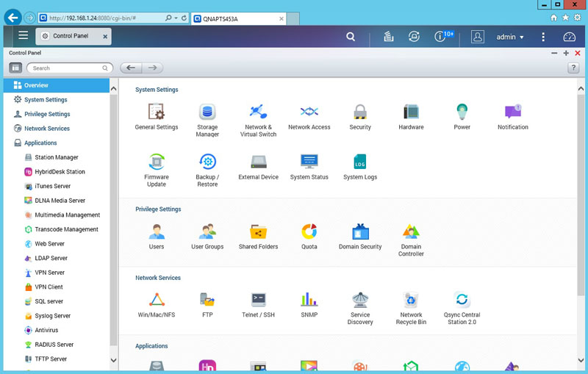This screenshot has height=374, width=588.
Task: Click the back navigation arrow button
Action: point(131,68)
